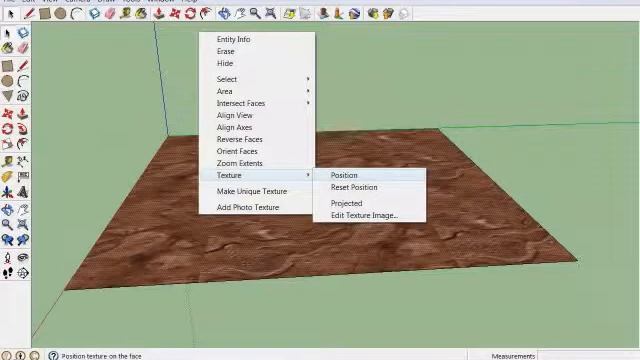Open Add Location map icon
The width and height of the screenshot is (640, 360).
click(289, 14)
